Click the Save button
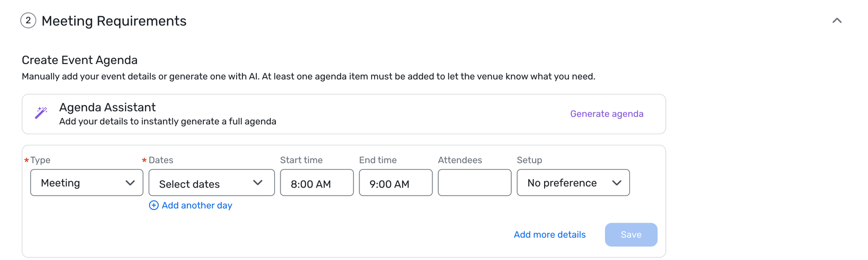This screenshot has height=260, width=868. [x=631, y=235]
